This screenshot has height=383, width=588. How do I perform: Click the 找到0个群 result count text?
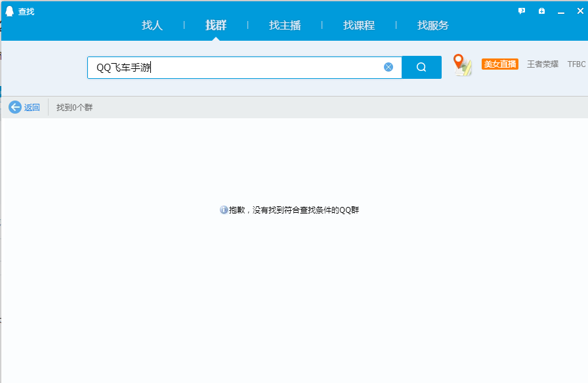(x=74, y=107)
